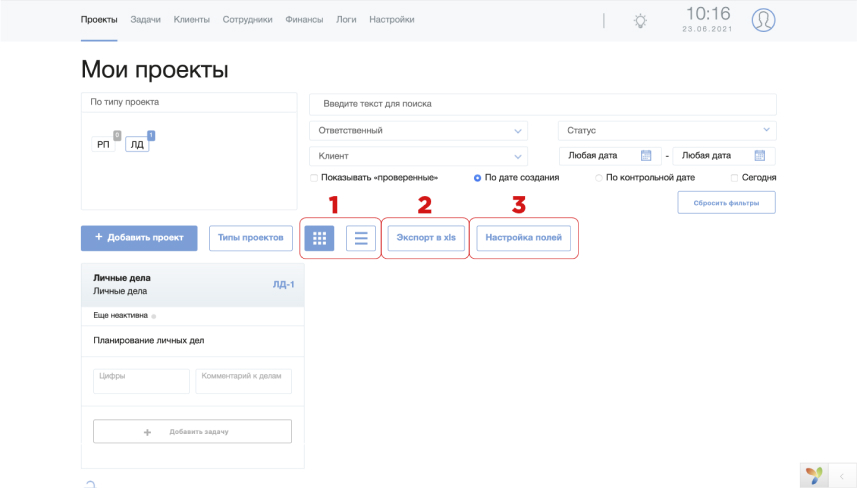Open the user profile avatar
Viewport: 857px width, 488px height.
[x=763, y=20]
